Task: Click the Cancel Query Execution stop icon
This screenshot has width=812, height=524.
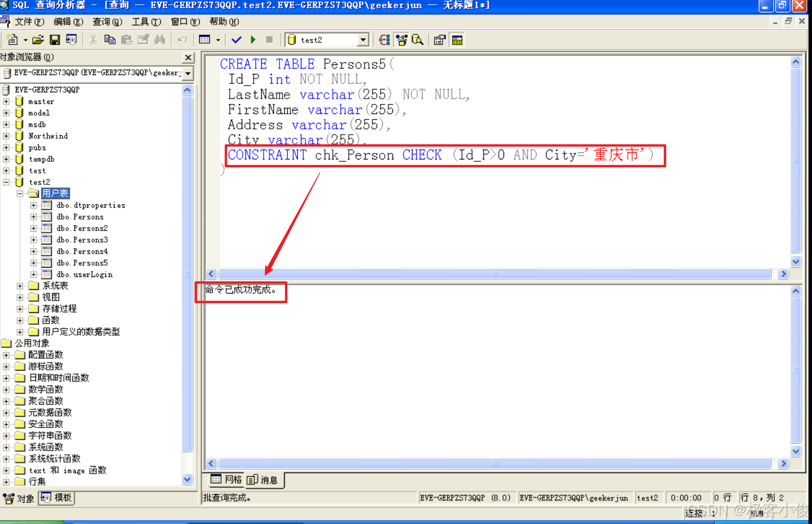Action: (x=269, y=40)
